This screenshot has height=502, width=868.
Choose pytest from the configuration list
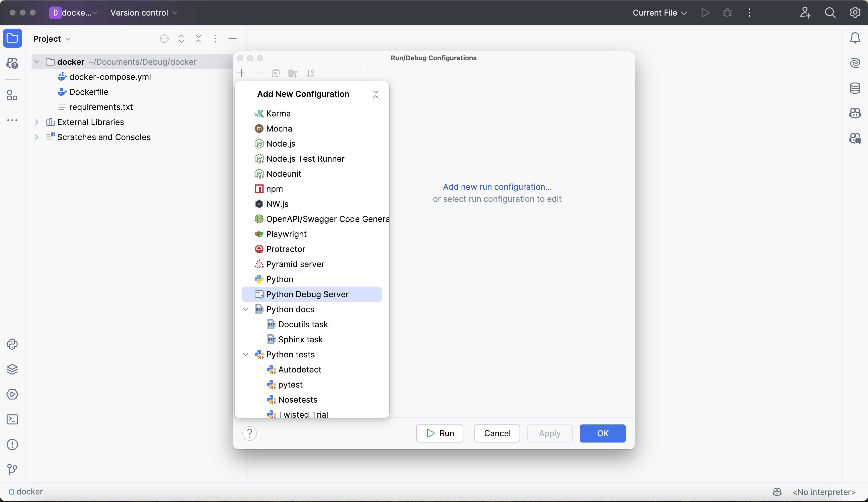pos(290,385)
